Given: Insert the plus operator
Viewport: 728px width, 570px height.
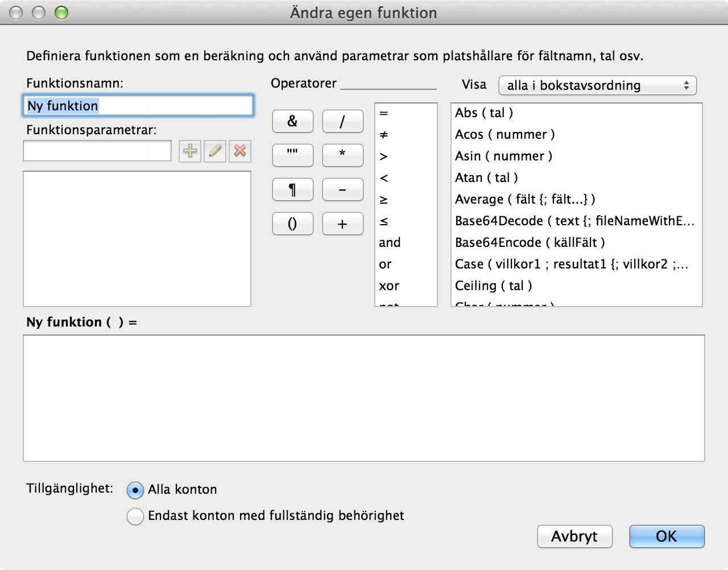Looking at the screenshot, I should pos(342,224).
